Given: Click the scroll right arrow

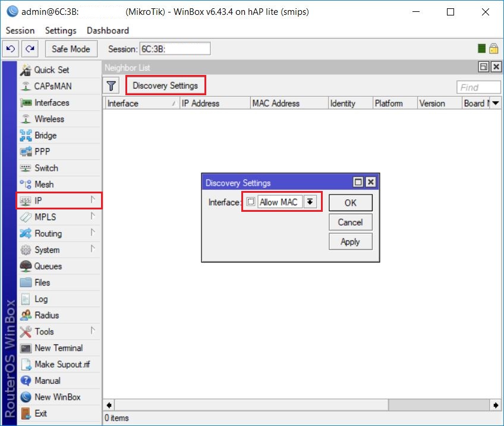Looking at the screenshot, I should point(496,405).
